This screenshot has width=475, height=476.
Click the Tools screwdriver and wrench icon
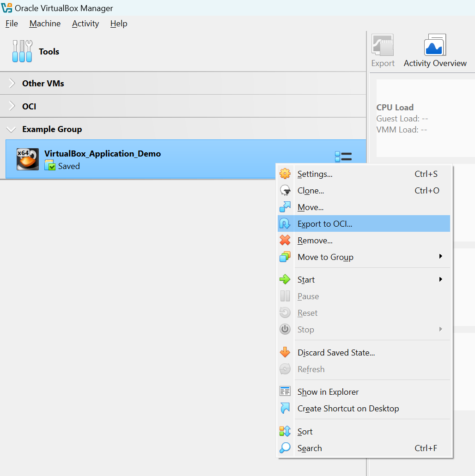tap(22, 51)
